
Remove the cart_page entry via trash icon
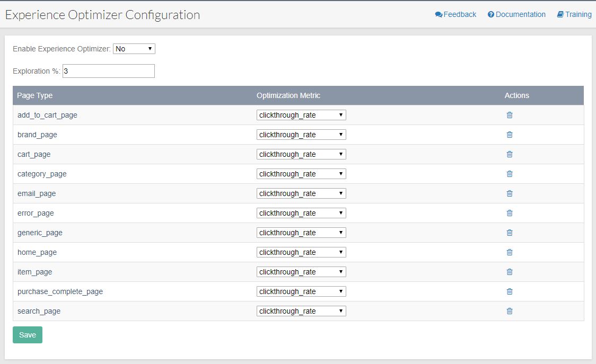tap(509, 154)
